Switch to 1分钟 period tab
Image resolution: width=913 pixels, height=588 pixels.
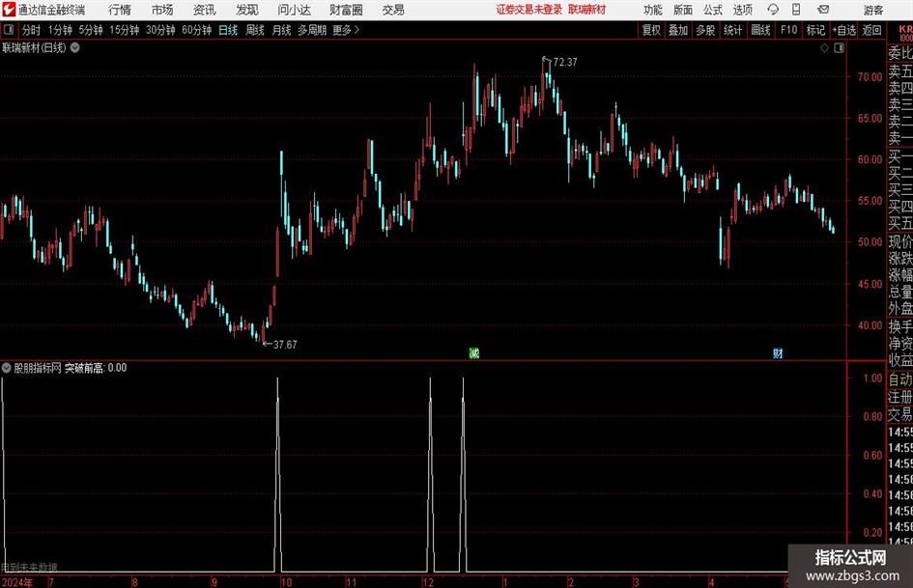60,30
